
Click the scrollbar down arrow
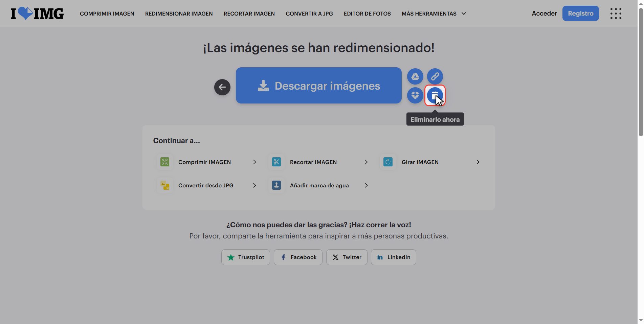[x=641, y=320]
